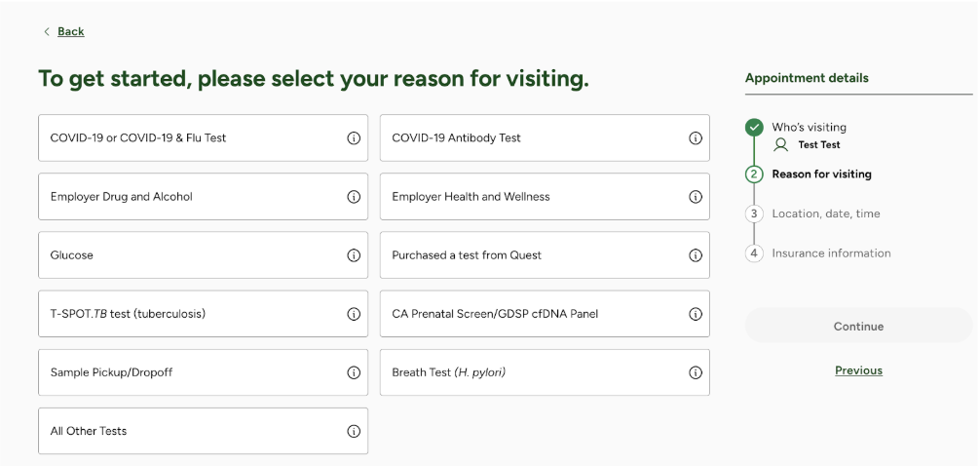Image resolution: width=980 pixels, height=466 pixels.
Task: Choose the All Other Tests option
Action: click(x=204, y=431)
